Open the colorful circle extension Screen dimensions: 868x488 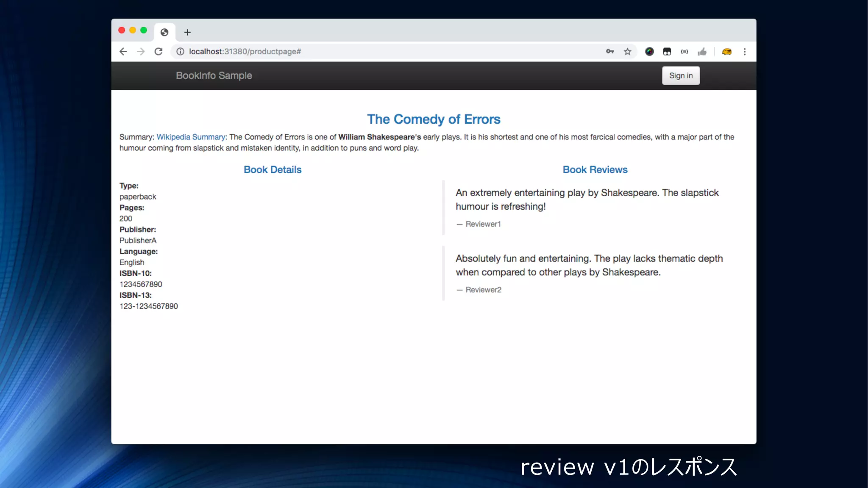tap(649, 52)
